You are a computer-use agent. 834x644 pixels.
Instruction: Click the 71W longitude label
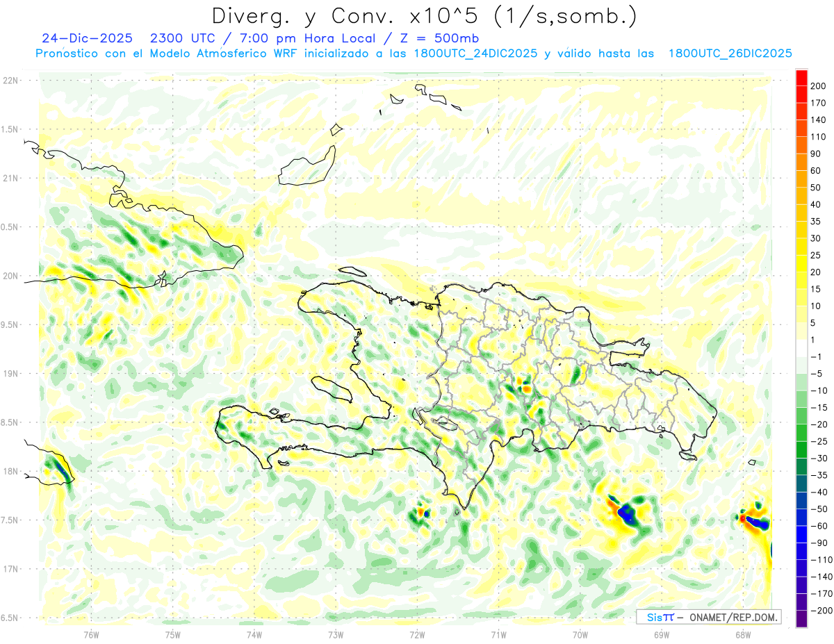(498, 634)
